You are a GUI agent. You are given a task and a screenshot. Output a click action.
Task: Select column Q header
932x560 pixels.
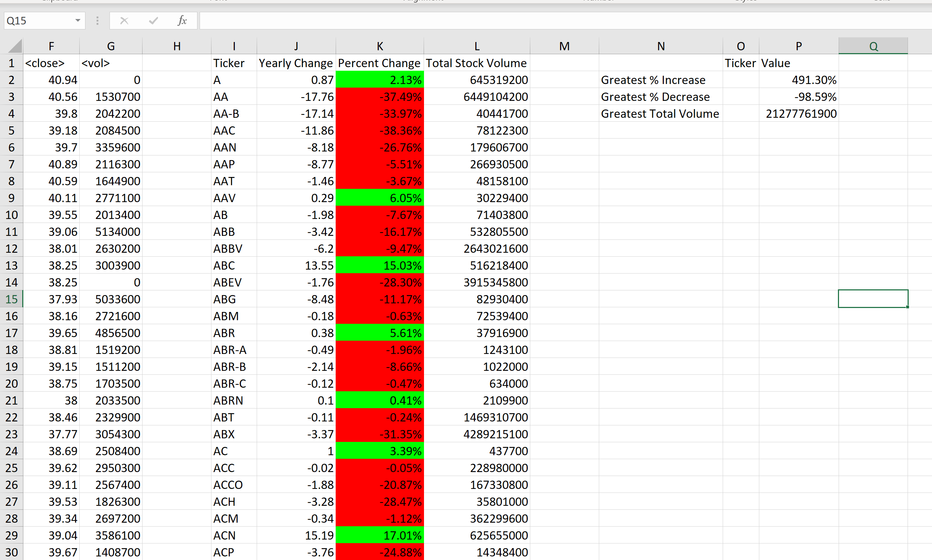(x=873, y=46)
